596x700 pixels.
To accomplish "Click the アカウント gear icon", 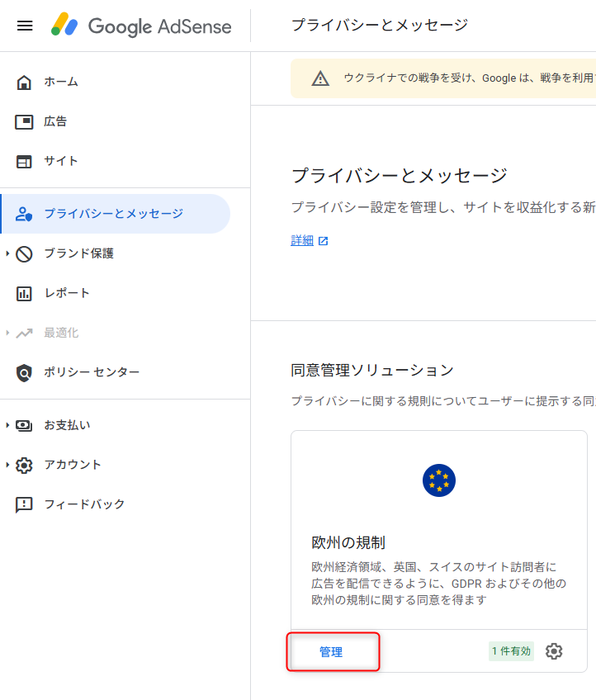I will pos(24,466).
